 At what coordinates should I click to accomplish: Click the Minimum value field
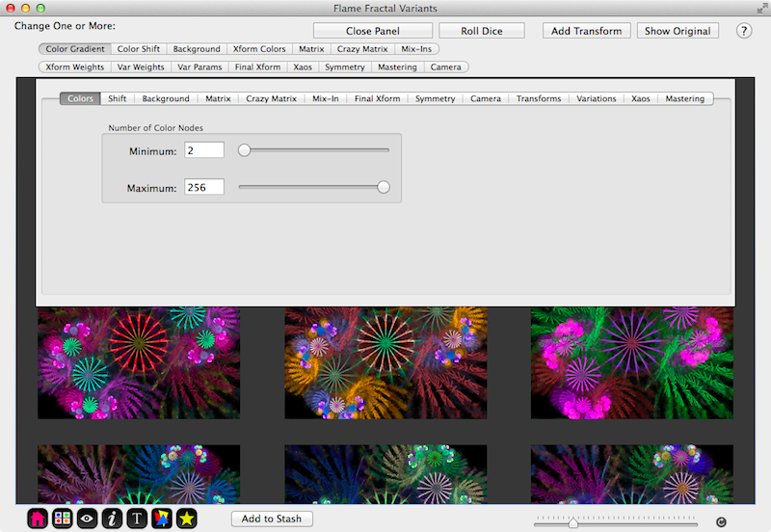coord(204,150)
